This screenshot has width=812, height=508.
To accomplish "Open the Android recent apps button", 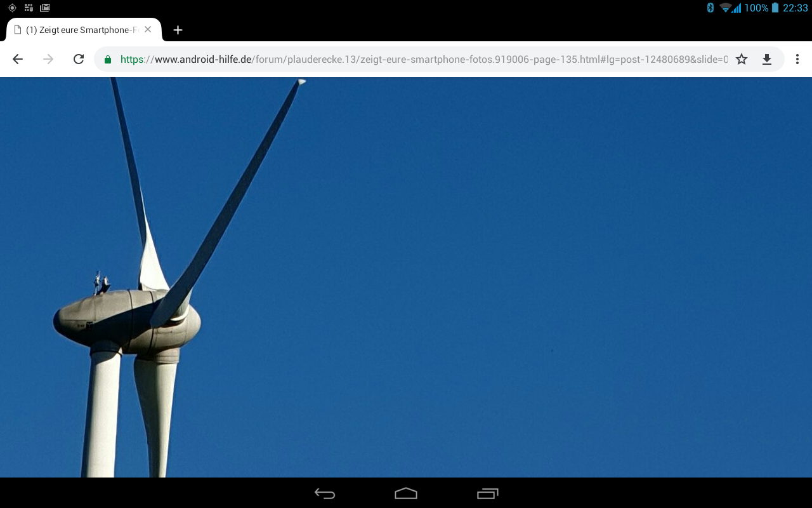I will click(487, 493).
